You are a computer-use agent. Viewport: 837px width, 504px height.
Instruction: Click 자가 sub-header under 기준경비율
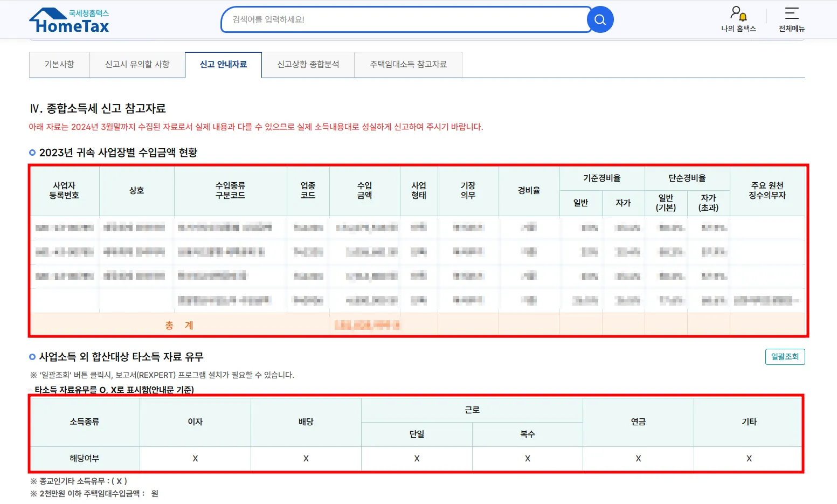[624, 203]
